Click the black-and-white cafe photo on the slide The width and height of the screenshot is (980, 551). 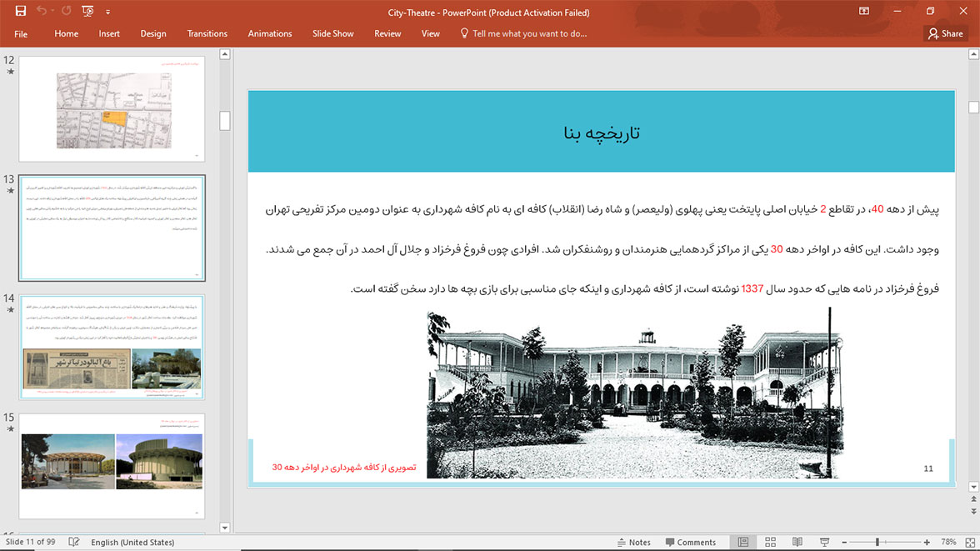point(635,393)
